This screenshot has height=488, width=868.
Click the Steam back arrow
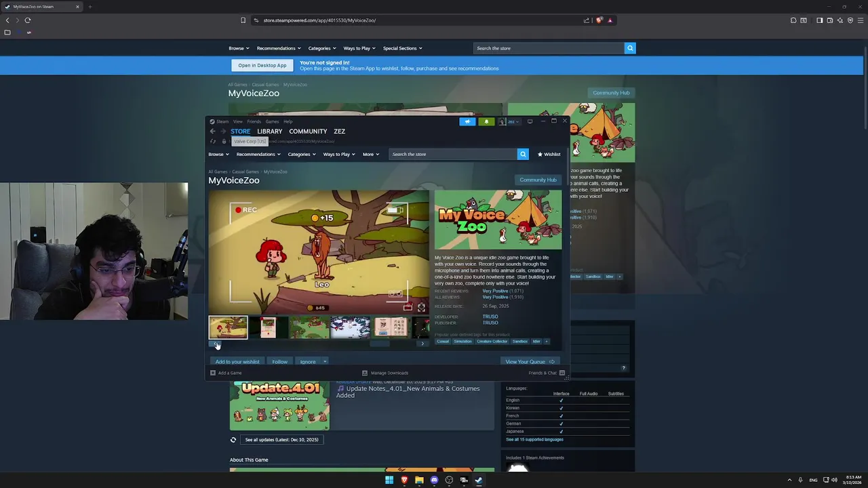[x=213, y=131]
